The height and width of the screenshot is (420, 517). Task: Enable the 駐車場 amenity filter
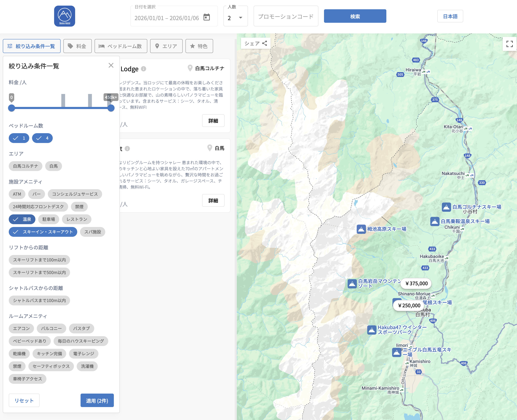coord(49,219)
